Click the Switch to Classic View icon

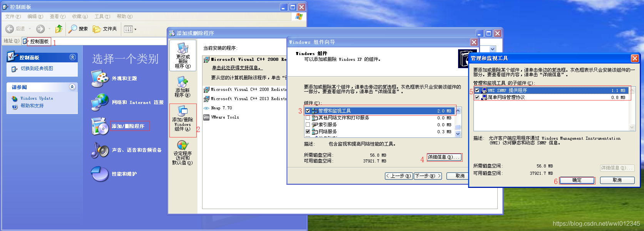point(15,69)
